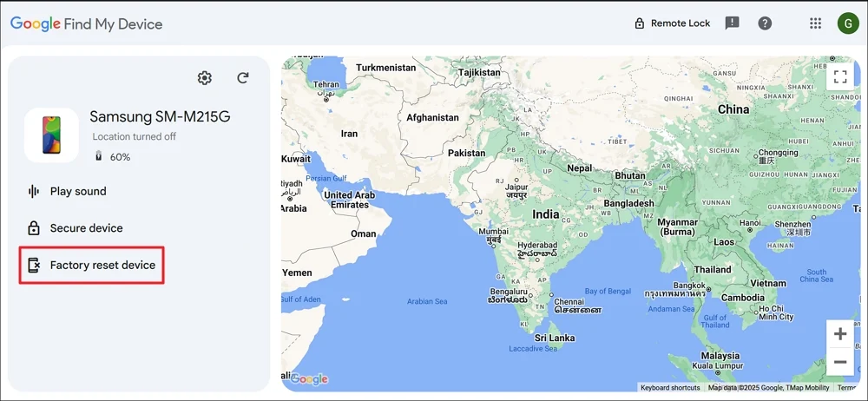Select Secure device option
868x401 pixels.
coord(86,228)
